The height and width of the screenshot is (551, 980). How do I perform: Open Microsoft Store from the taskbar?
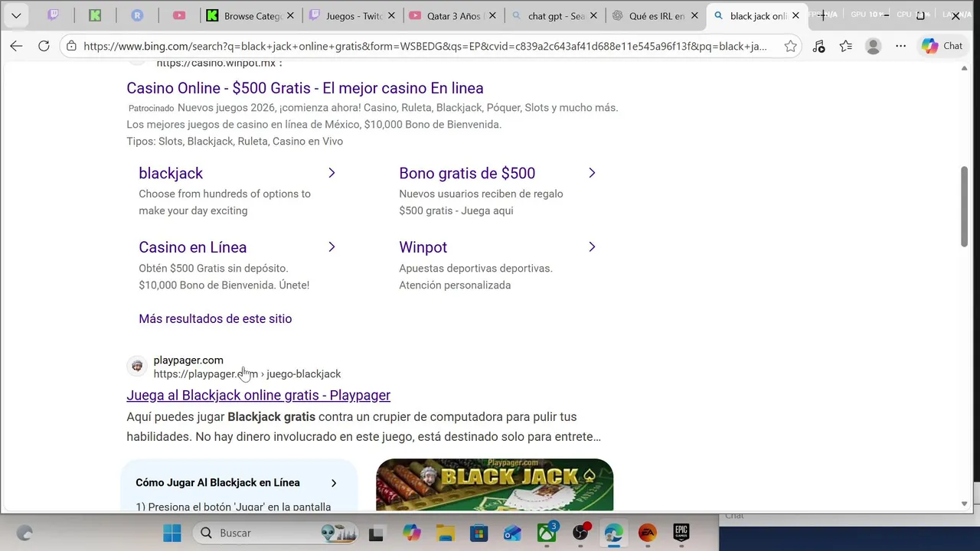coord(479,533)
